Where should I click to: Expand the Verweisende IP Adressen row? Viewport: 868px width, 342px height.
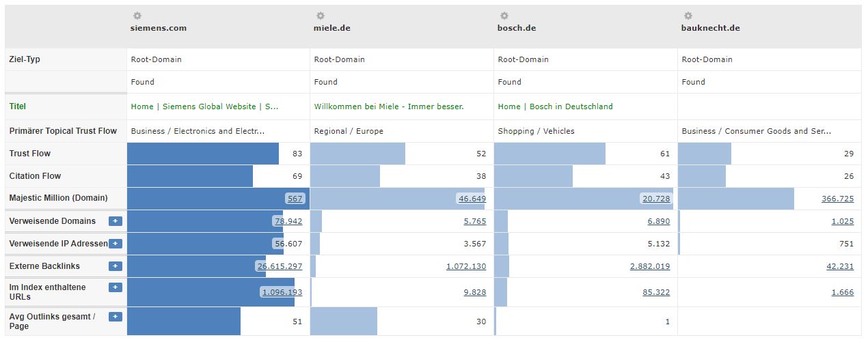115,244
